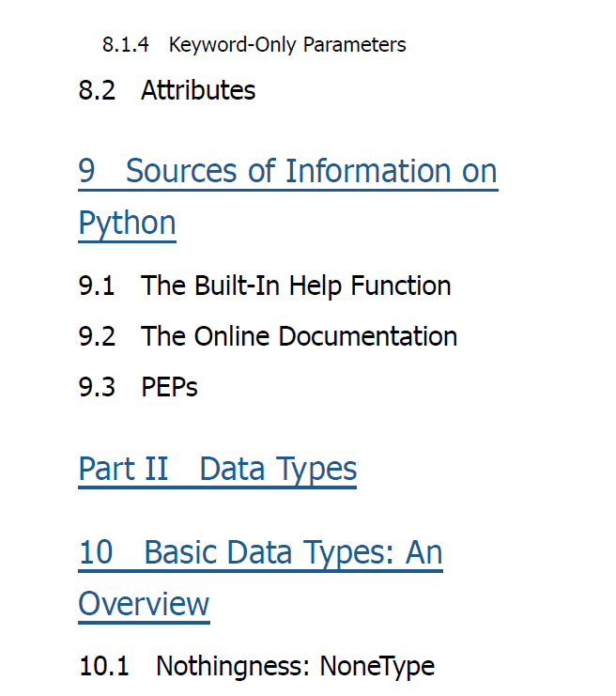Screen dimensions: 616x696
Task: Click the word Python on the link's second line
Action: tap(128, 224)
